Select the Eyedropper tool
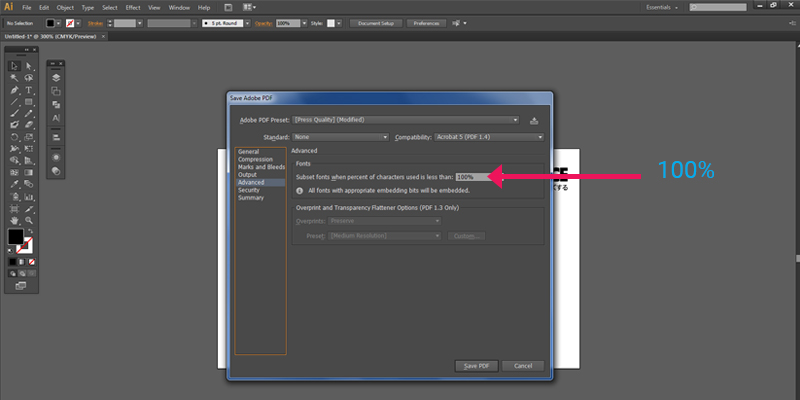The width and height of the screenshot is (800, 400). tap(14, 184)
